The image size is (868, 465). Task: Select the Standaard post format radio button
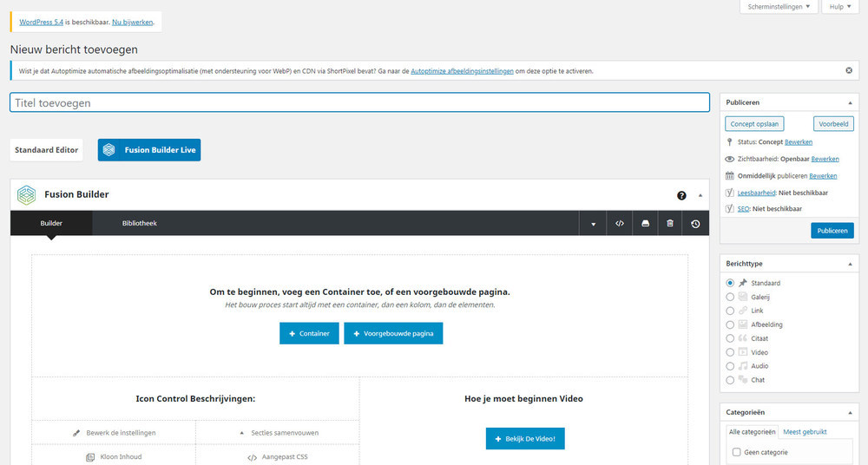[x=730, y=283]
